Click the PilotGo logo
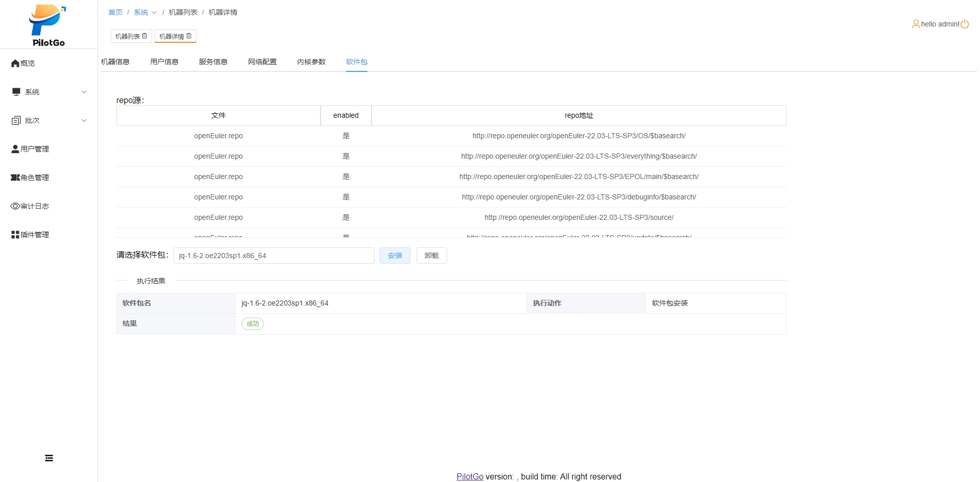 click(x=48, y=25)
